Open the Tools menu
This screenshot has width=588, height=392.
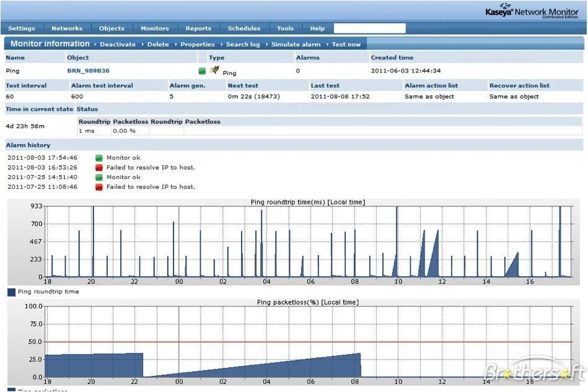pos(286,28)
